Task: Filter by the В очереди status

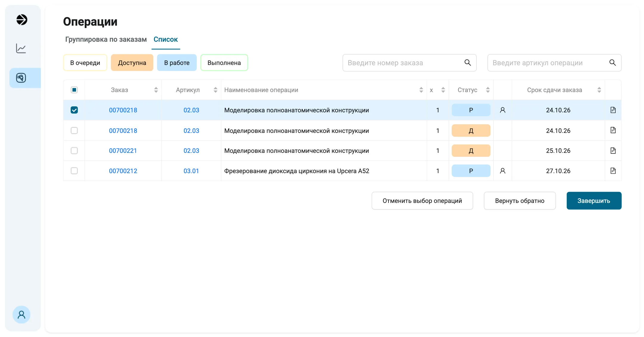Action: (x=85, y=63)
